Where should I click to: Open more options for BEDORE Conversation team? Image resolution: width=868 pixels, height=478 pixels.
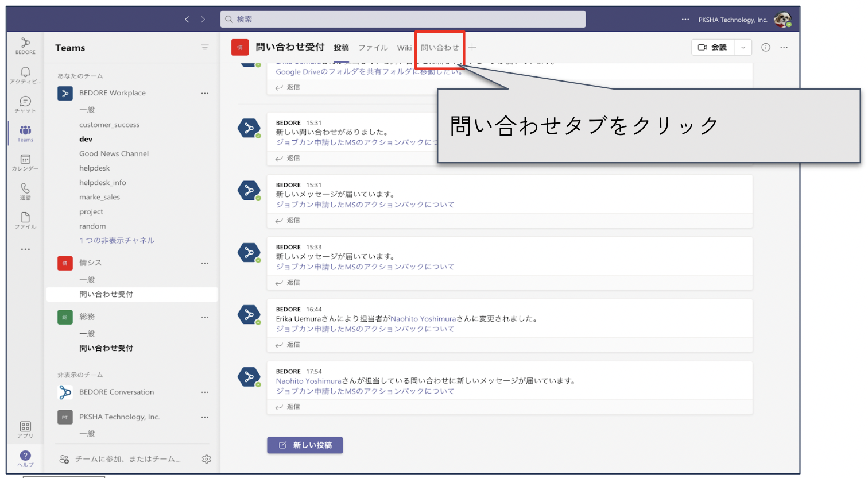tap(205, 392)
